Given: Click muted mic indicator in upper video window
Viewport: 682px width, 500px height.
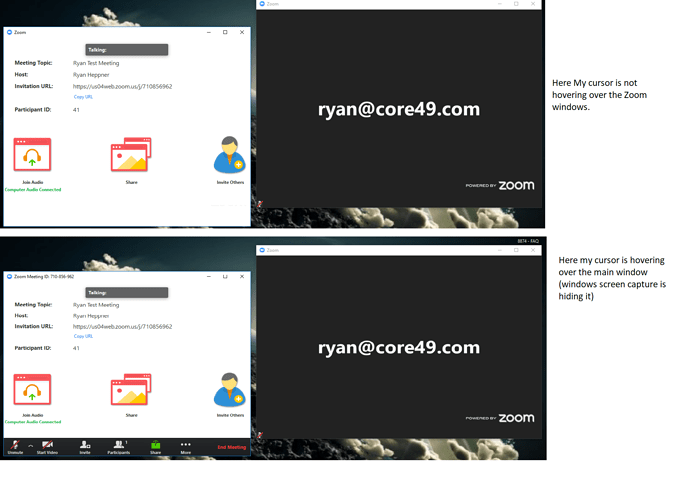Looking at the screenshot, I should point(260,203).
